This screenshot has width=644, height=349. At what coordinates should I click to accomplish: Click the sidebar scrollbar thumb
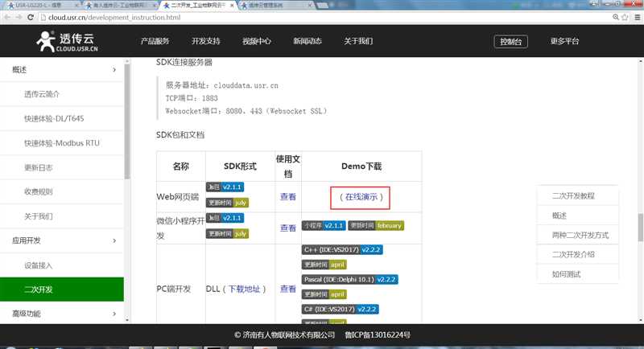(127, 121)
